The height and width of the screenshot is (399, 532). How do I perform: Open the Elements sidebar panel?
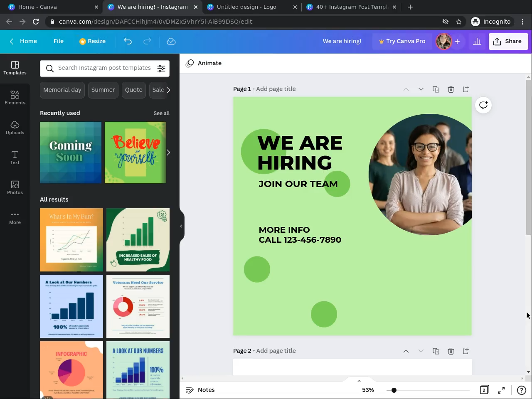[15, 98]
